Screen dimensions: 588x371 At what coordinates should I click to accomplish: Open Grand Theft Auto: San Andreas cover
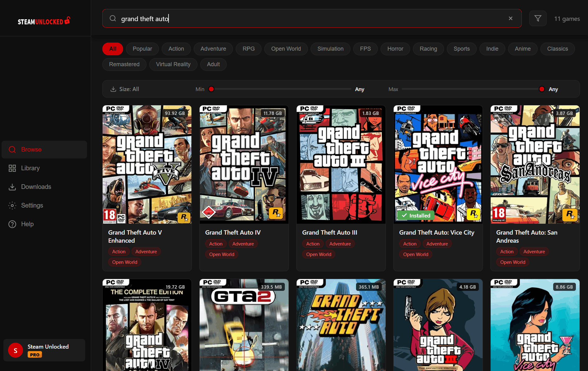point(535,164)
